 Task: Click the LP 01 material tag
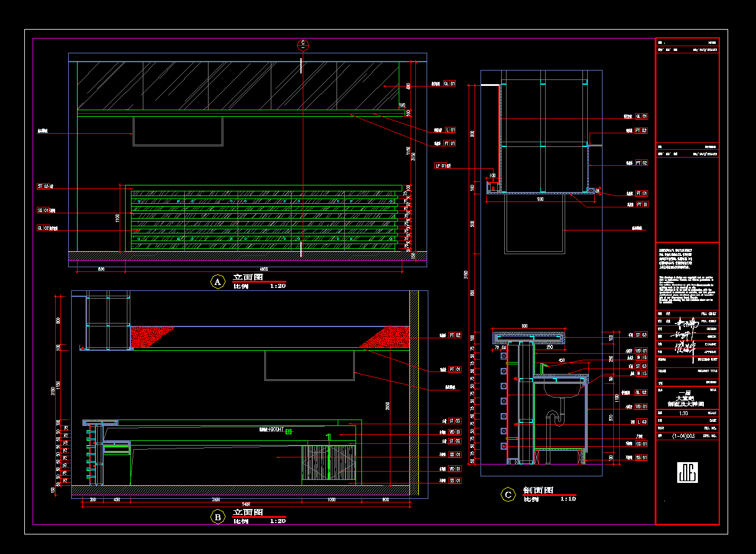442,166
